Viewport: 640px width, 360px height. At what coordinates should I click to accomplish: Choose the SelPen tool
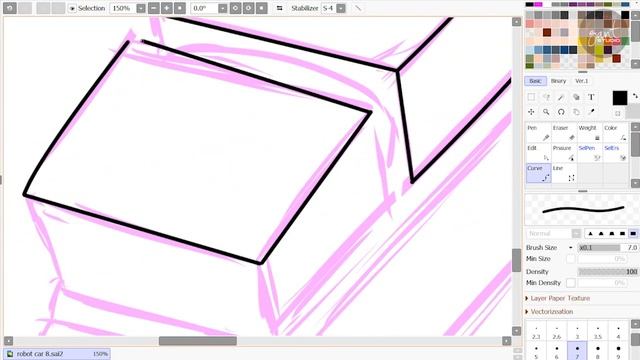[589, 153]
